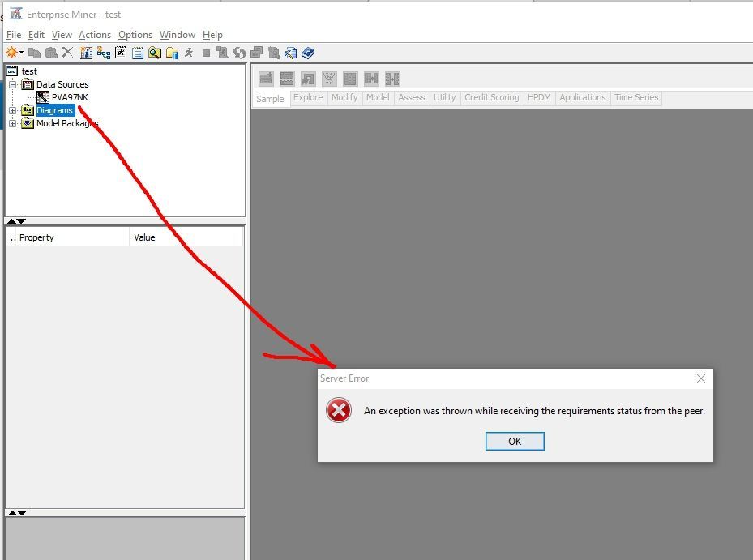Switch to the Modify tab
Image resolution: width=753 pixels, height=560 pixels.
coord(344,97)
